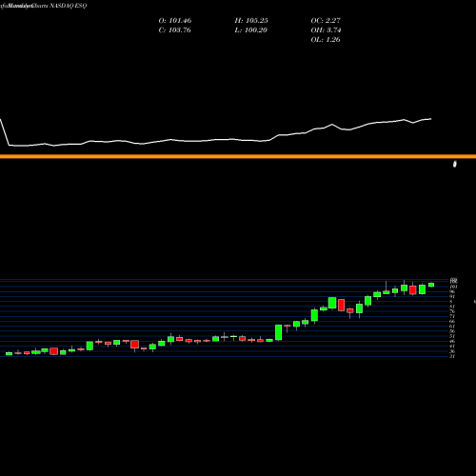
Task: Click the "OC: 2.27" value
Action: coord(326,21)
